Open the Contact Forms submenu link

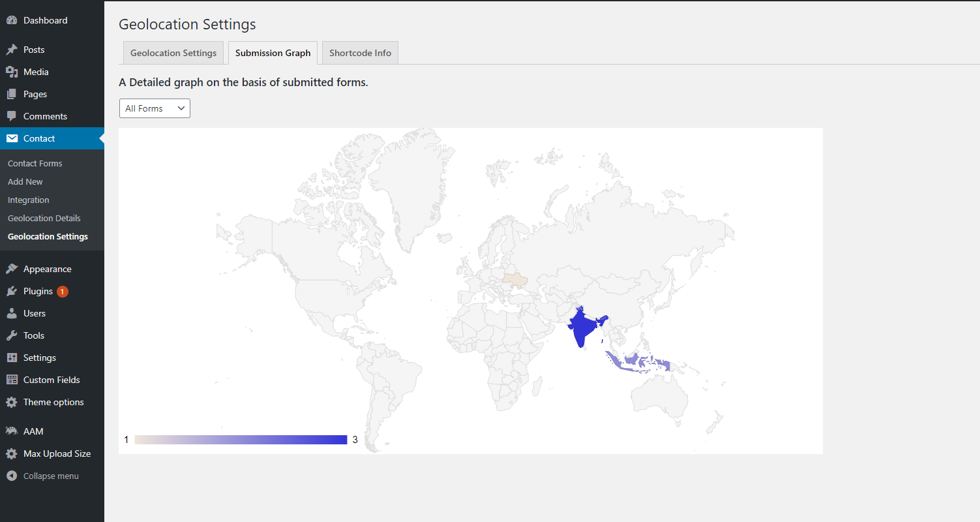pos(35,164)
